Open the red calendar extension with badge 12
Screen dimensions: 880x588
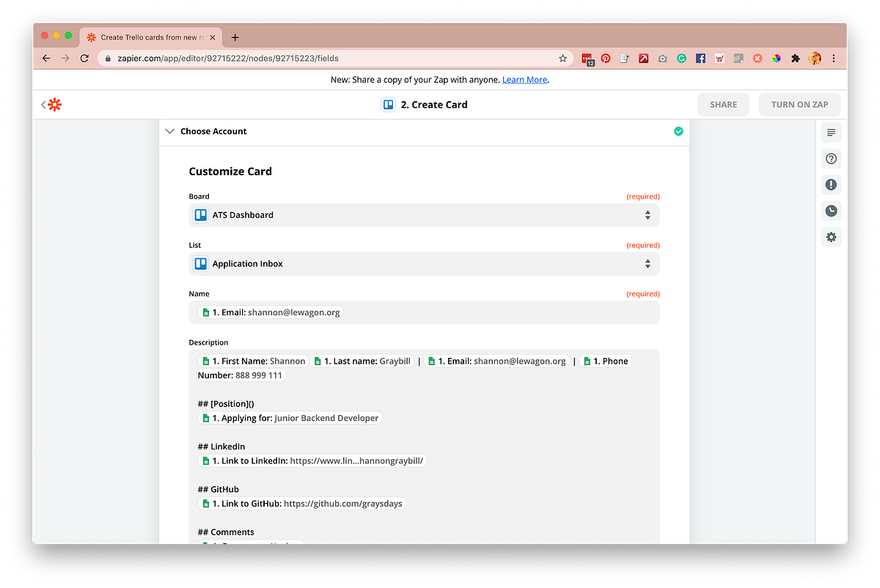point(587,59)
